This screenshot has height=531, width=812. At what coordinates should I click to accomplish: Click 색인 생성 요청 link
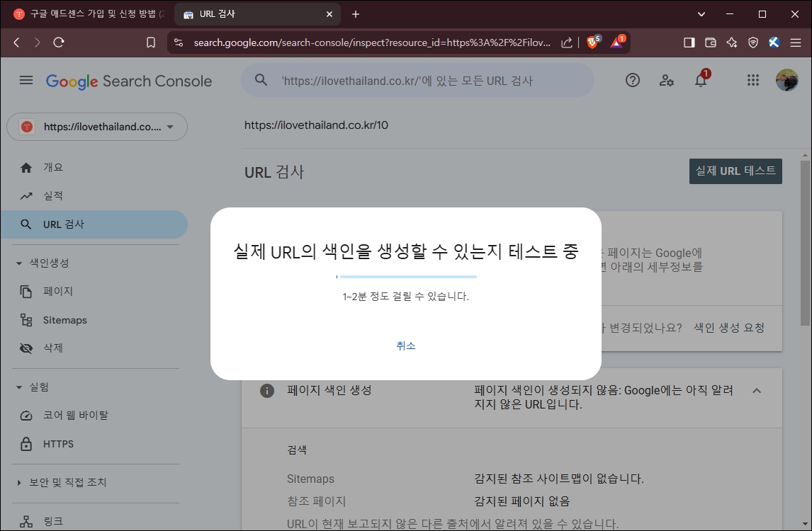point(728,328)
